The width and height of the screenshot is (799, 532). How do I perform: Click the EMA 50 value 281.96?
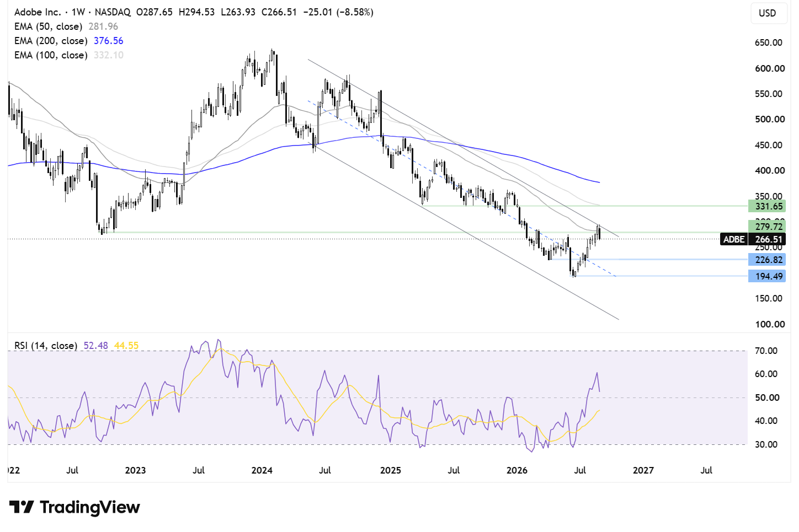[103, 26]
